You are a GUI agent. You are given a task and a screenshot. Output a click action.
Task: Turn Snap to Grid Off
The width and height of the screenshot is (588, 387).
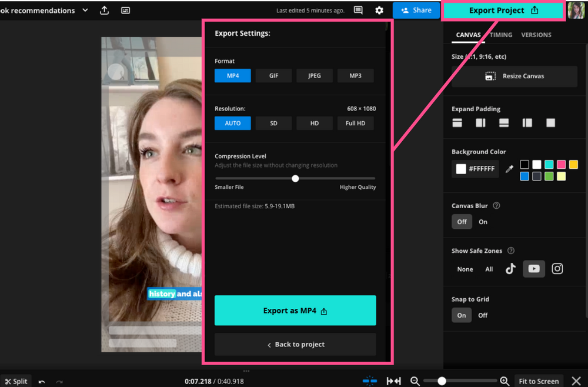tap(482, 315)
